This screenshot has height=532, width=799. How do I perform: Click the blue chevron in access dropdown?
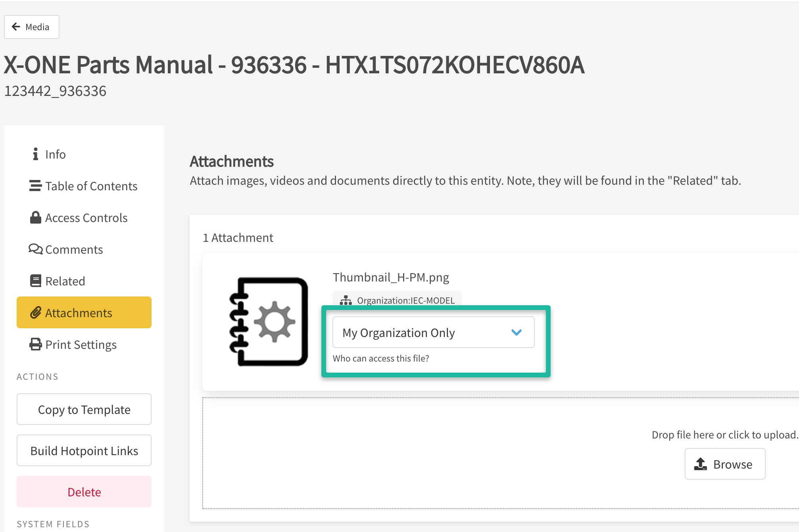click(x=516, y=333)
